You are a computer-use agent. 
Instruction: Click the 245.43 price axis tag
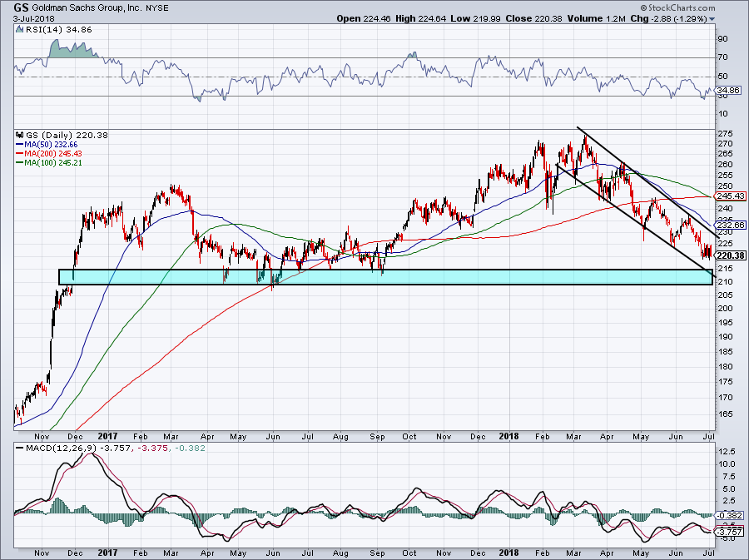click(x=731, y=196)
